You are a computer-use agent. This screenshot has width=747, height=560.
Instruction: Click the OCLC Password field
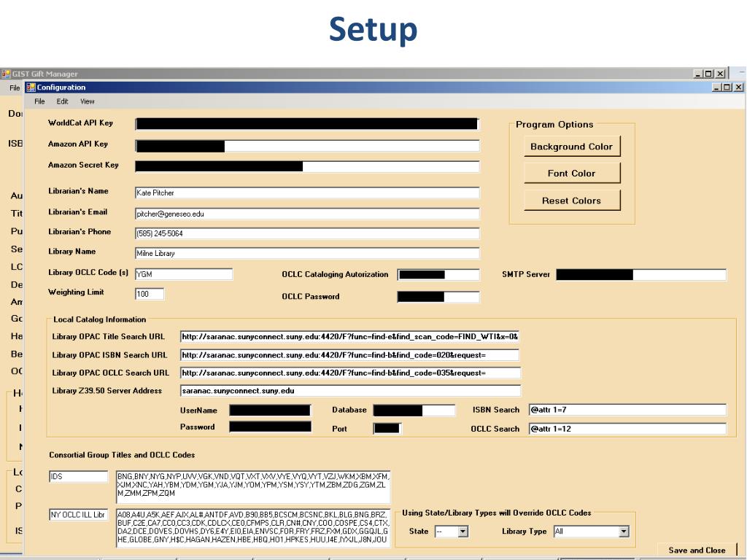coord(438,297)
